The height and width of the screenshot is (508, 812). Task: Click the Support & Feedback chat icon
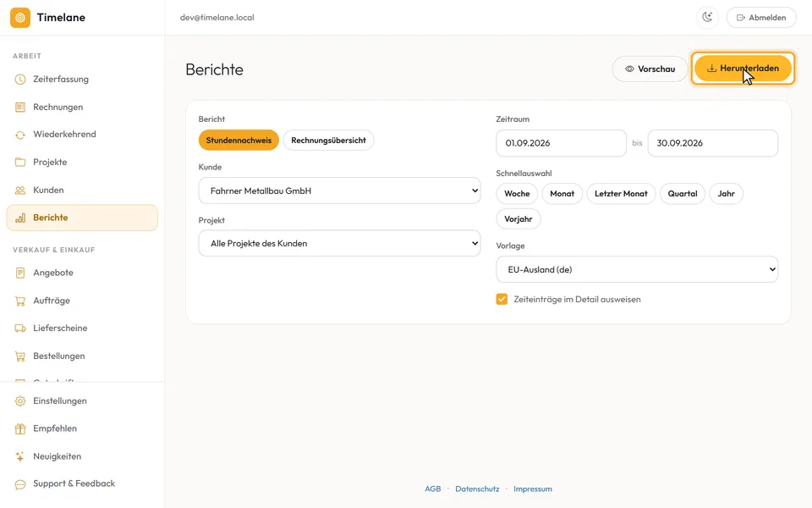point(20,484)
